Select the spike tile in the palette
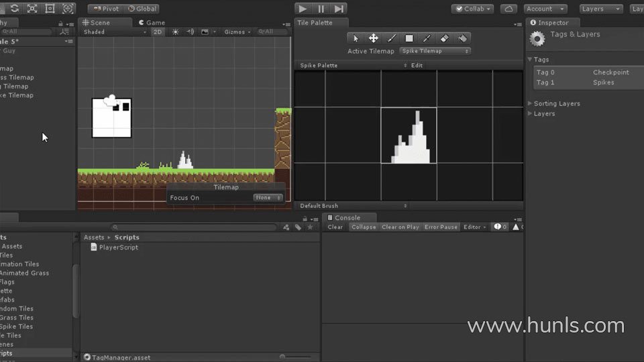Screen dimensions: 644x362 [x=409, y=135]
